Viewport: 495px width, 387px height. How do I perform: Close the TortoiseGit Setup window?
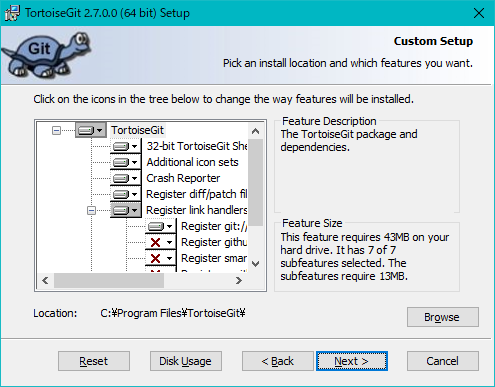point(479,13)
